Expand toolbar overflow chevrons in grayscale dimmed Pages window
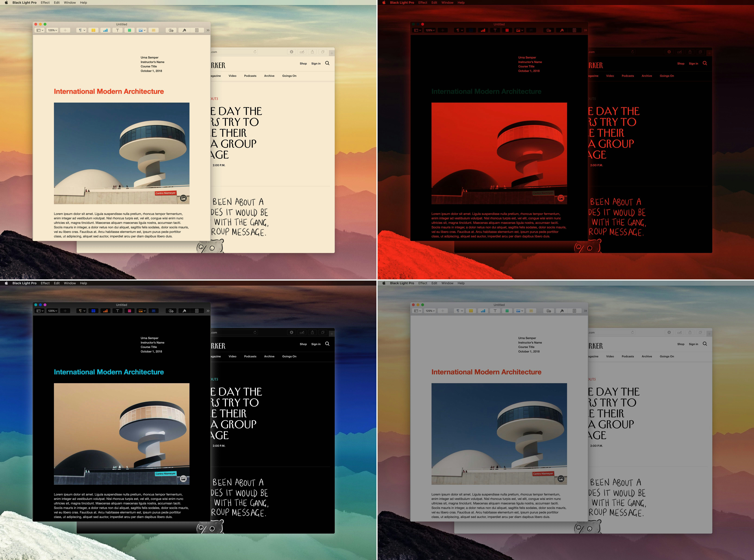The width and height of the screenshot is (754, 560). click(586, 311)
